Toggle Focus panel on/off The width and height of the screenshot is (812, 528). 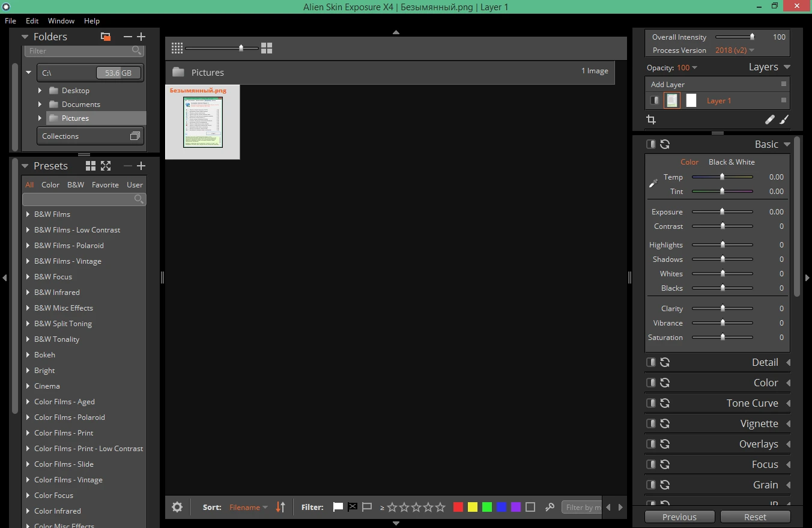pyautogui.click(x=650, y=464)
